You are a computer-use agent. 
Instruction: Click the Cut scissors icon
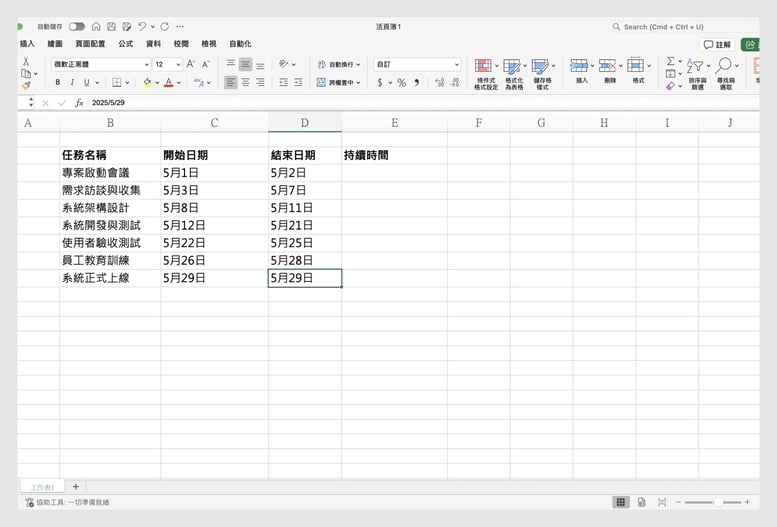tap(26, 61)
